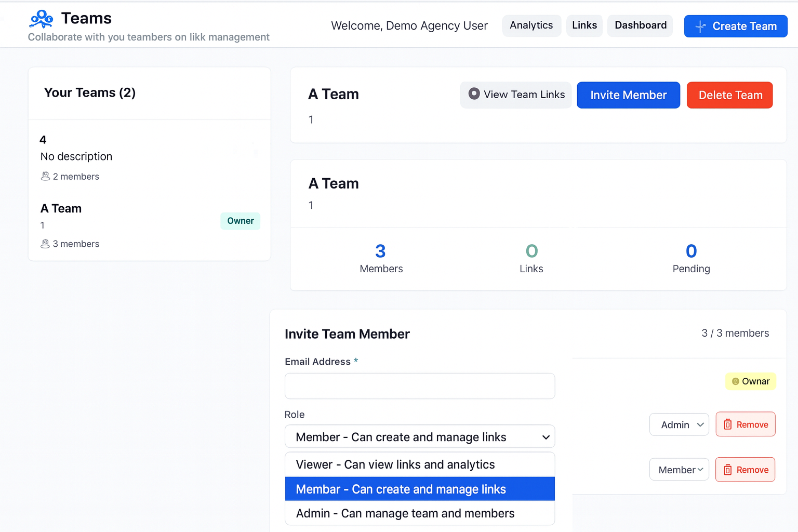798x532 pixels.
Task: Click the Invite Member button
Action: pos(628,95)
